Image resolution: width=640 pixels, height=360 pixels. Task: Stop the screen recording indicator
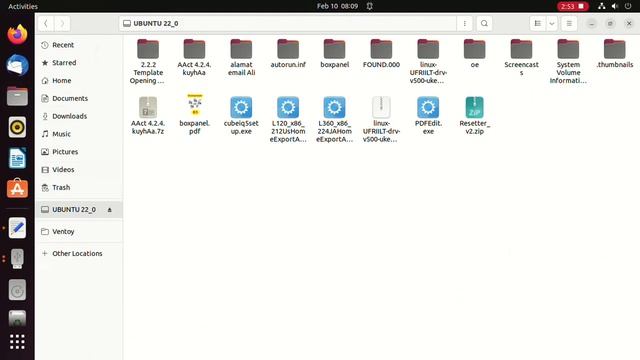point(573,6)
